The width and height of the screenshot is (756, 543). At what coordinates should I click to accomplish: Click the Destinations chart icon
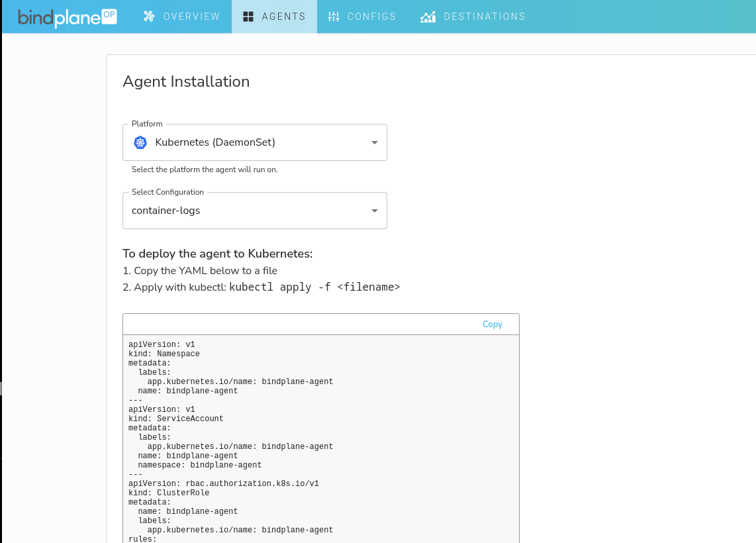pyautogui.click(x=428, y=17)
